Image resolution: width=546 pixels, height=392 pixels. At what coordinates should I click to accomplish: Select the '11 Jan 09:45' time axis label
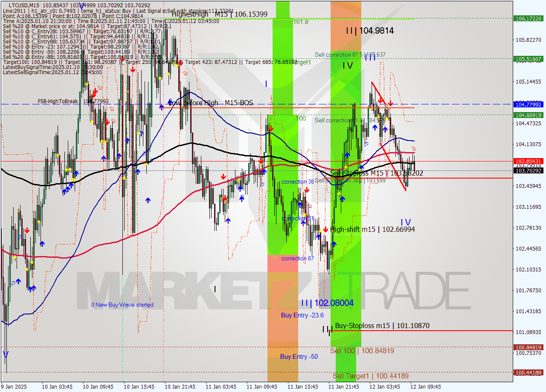pyautogui.click(x=262, y=387)
